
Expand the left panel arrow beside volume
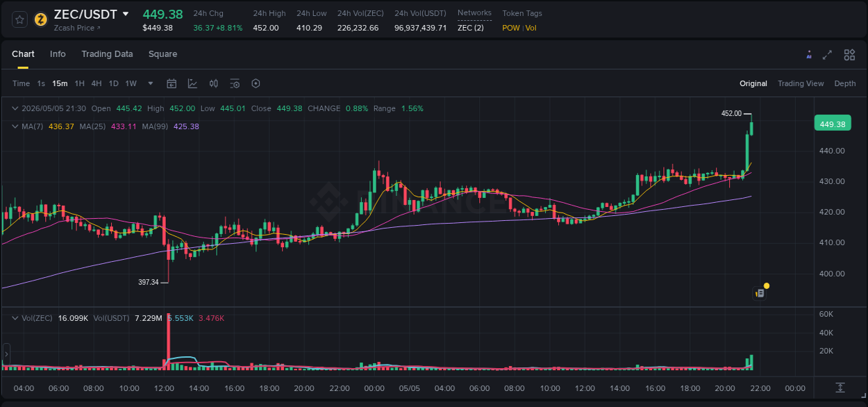point(6,354)
